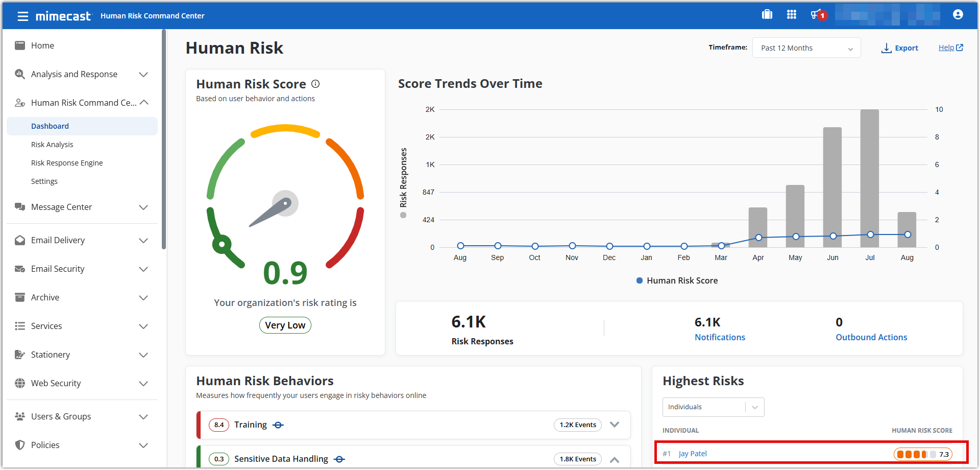Select Risk Analysis in sidebar

pyautogui.click(x=52, y=145)
